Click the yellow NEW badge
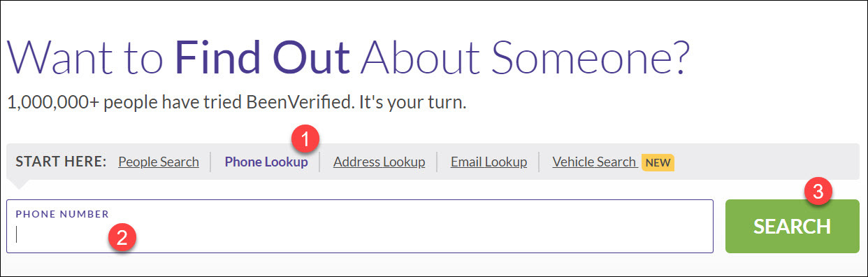 pyautogui.click(x=658, y=163)
